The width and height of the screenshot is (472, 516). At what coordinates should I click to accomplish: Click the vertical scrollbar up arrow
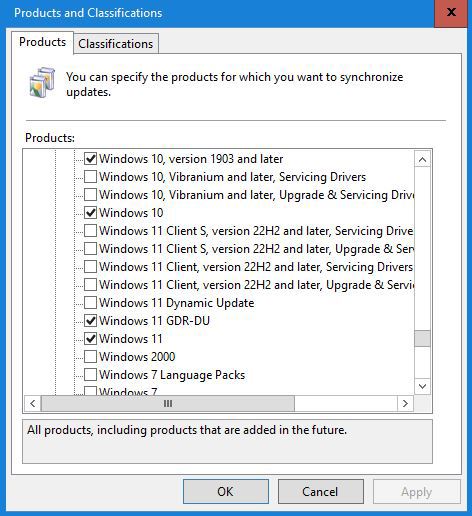[422, 159]
